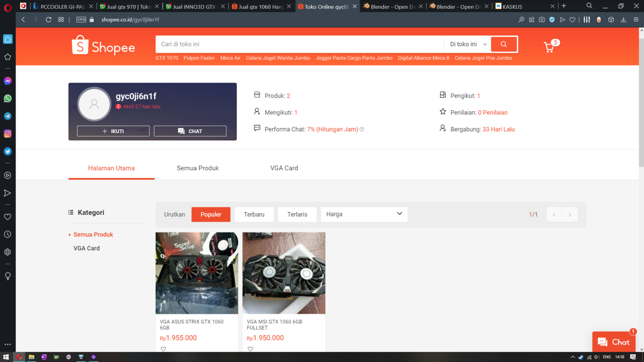Open the 'Di toko ini' search scope dropdown
The image size is (644, 362).
tap(468, 44)
